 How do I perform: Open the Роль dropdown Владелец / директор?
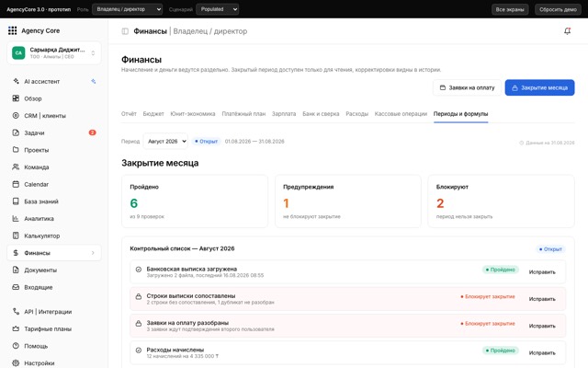pyautogui.click(x=127, y=9)
